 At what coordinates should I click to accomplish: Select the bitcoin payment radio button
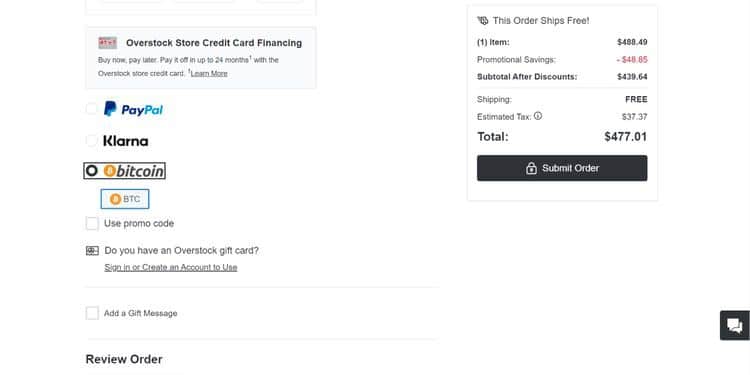pyautogui.click(x=91, y=171)
